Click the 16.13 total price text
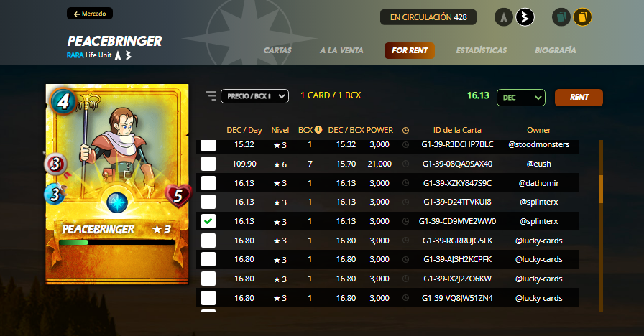Screen dimensions: 644x336 click(x=478, y=95)
